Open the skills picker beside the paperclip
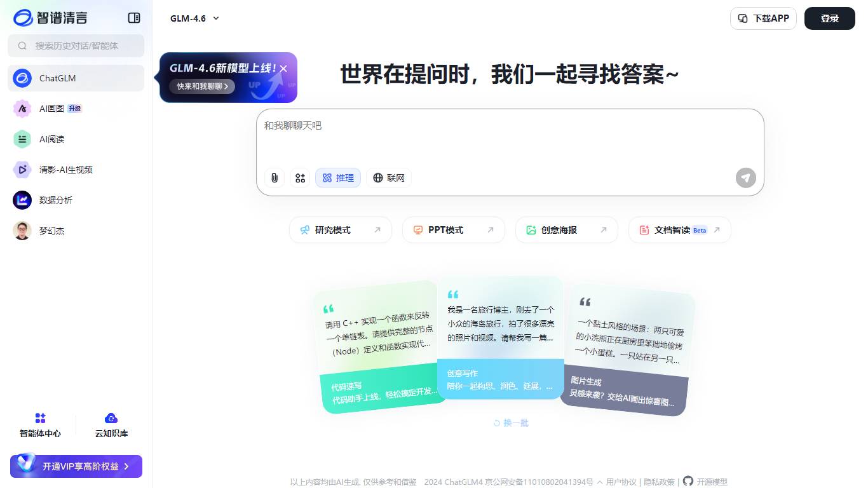 pyautogui.click(x=300, y=178)
